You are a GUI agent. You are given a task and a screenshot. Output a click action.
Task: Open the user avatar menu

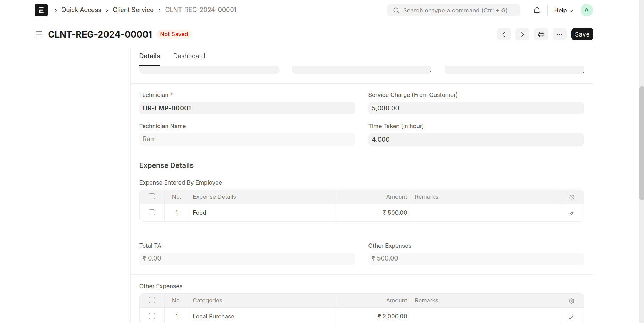tap(586, 10)
